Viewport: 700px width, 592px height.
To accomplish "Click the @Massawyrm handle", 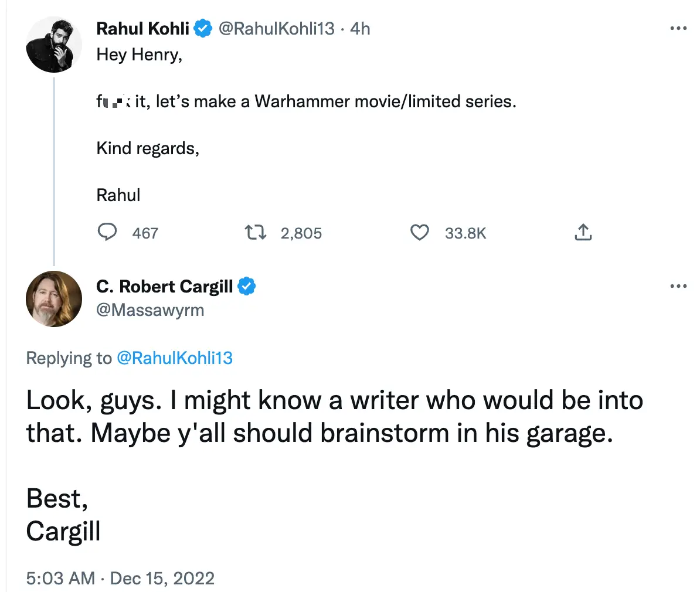I will pos(150,310).
